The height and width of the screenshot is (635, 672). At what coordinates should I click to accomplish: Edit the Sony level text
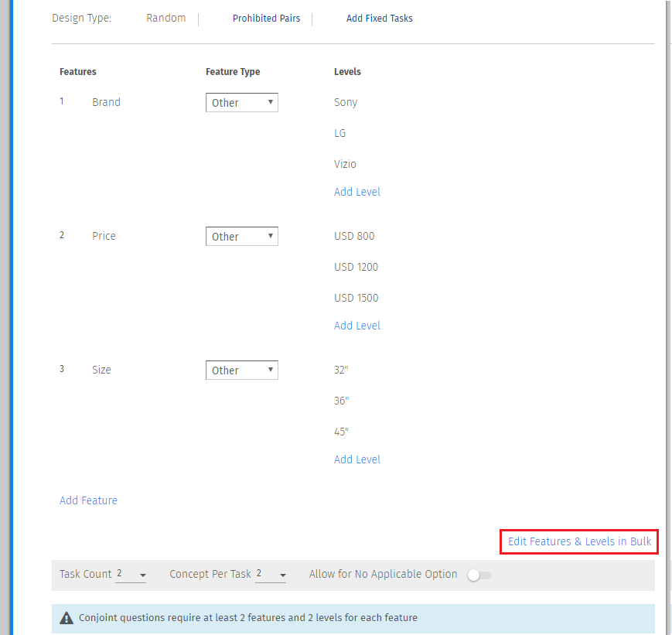(346, 102)
